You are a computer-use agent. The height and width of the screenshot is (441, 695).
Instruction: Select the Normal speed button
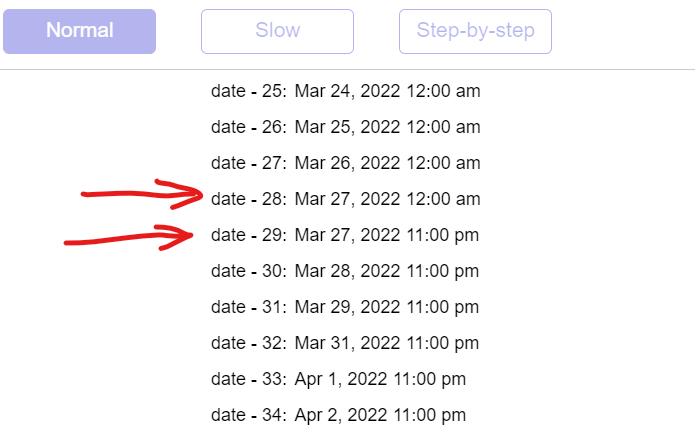coord(79,31)
